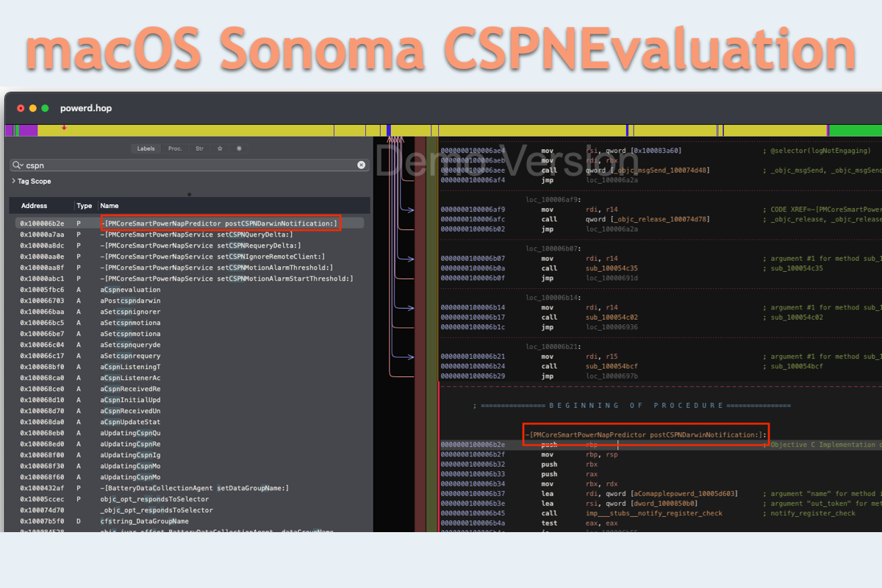The width and height of the screenshot is (882, 588).
Task: Select the aCspnInitialUpd label row
Action: tap(190, 400)
